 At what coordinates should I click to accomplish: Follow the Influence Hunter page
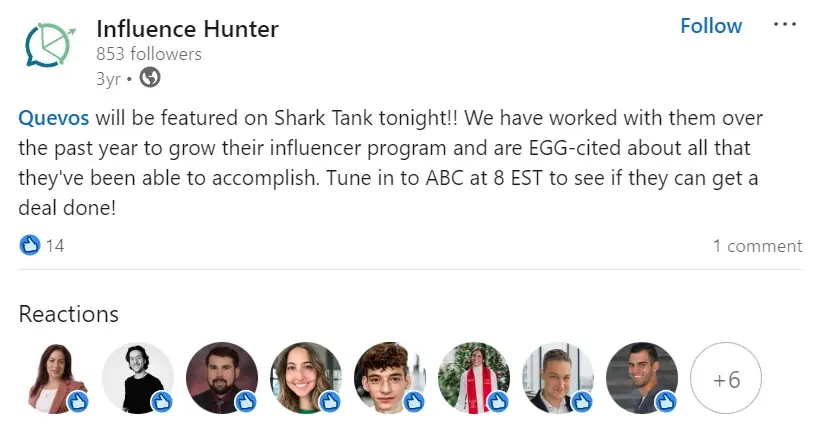tap(711, 26)
